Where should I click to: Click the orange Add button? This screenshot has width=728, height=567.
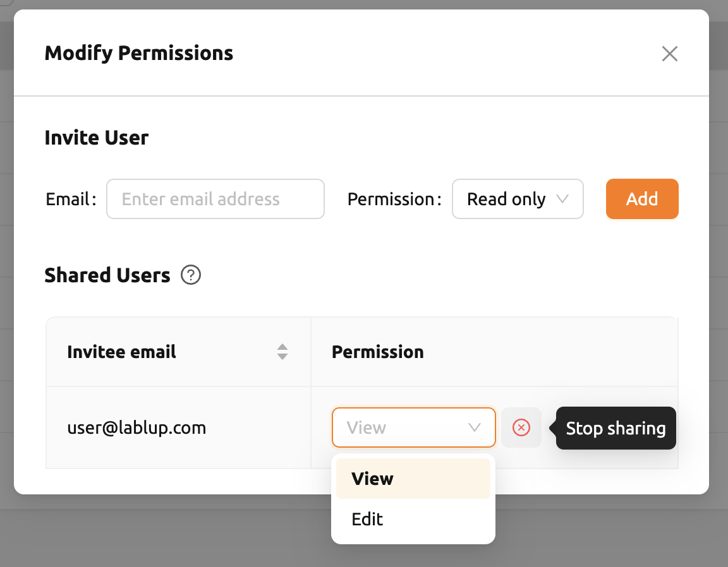point(642,199)
